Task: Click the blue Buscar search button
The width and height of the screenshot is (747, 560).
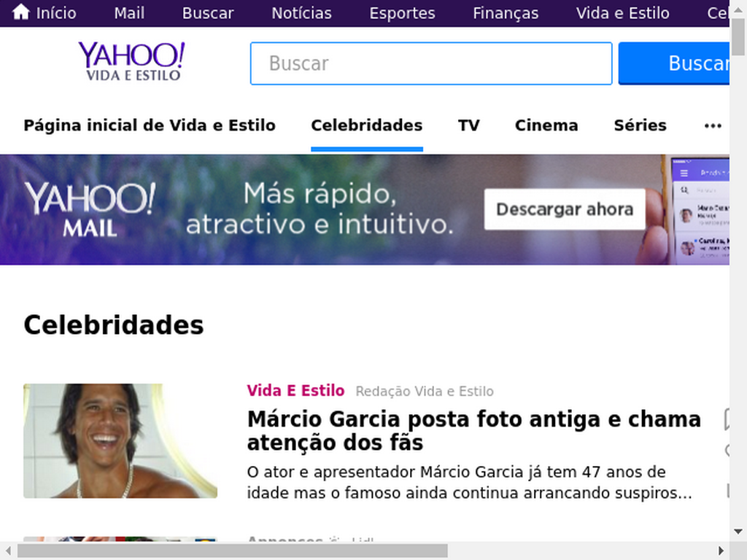Action: tap(673, 63)
